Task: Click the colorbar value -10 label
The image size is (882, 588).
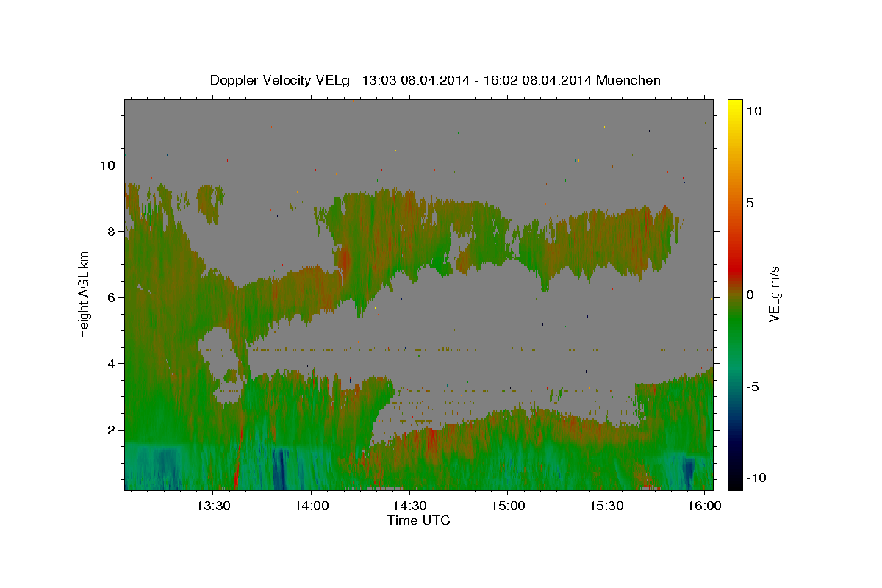Action: [755, 478]
